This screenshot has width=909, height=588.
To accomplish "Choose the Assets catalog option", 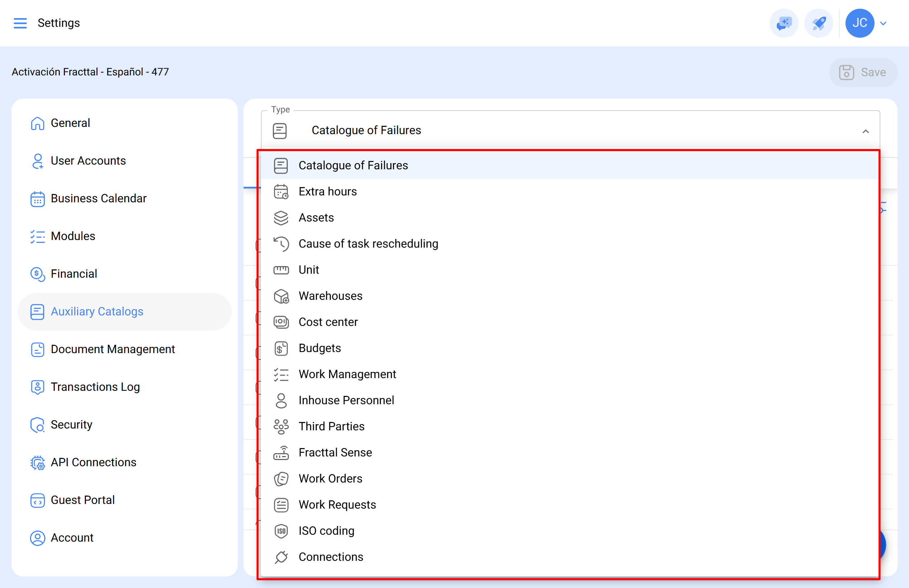I will (x=316, y=218).
